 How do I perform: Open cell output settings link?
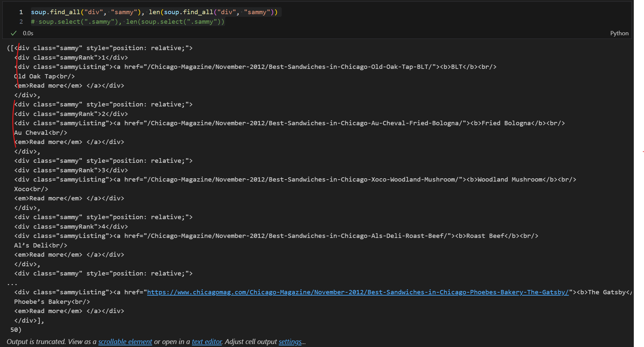pos(290,342)
